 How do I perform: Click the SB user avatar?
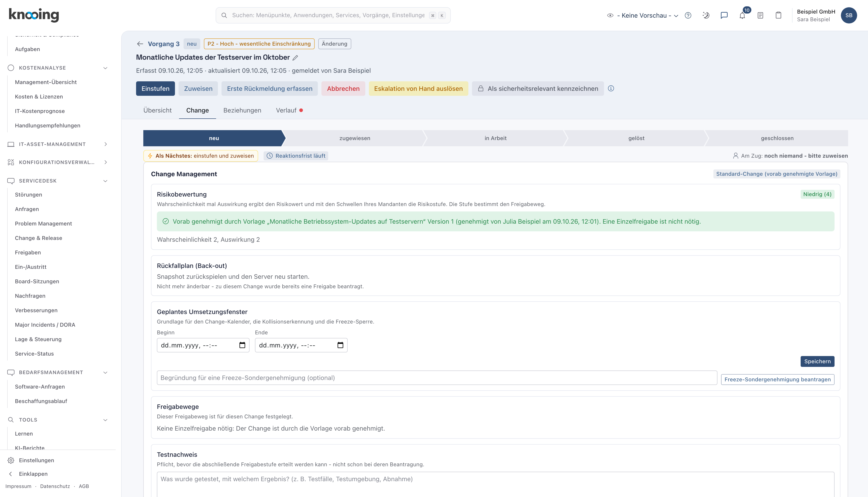(x=849, y=15)
